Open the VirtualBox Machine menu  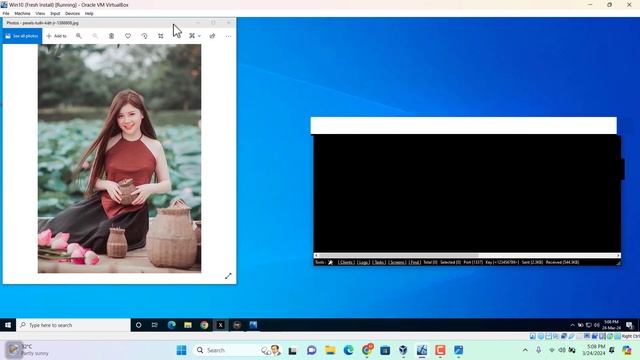[22, 13]
